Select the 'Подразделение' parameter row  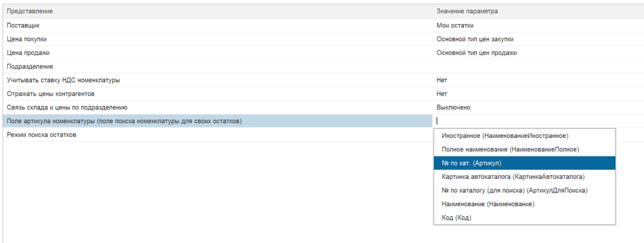[x=30, y=67]
